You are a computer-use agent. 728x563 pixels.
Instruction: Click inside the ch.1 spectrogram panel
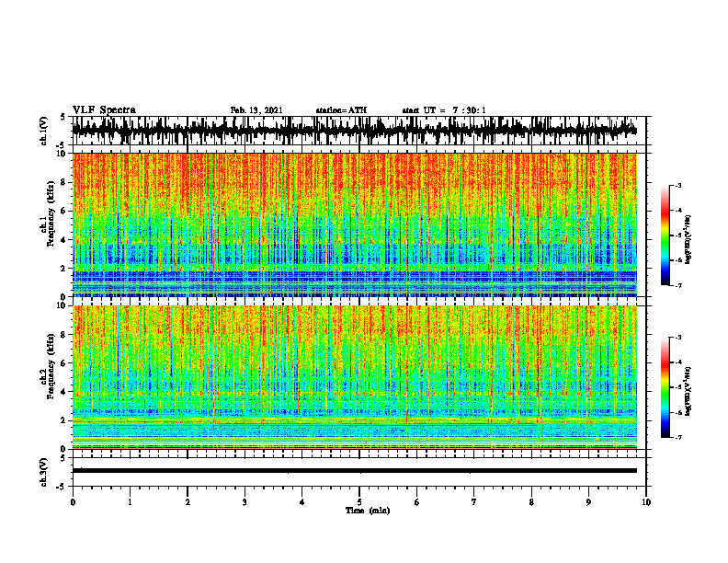354,224
